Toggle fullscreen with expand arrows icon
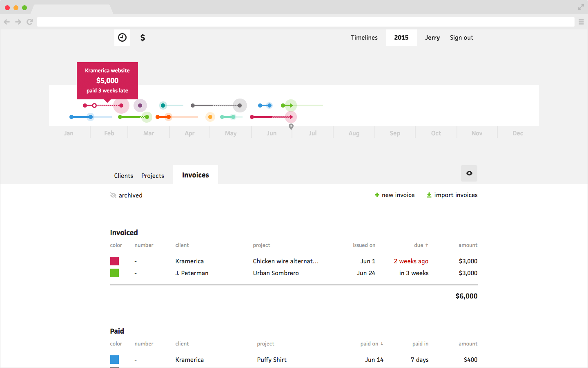588x368 pixels. [x=581, y=7]
